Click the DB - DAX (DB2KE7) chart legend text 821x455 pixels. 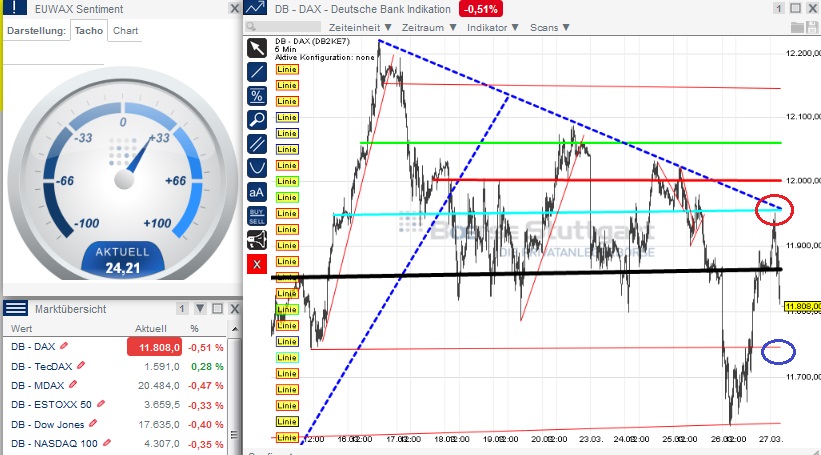(312, 41)
